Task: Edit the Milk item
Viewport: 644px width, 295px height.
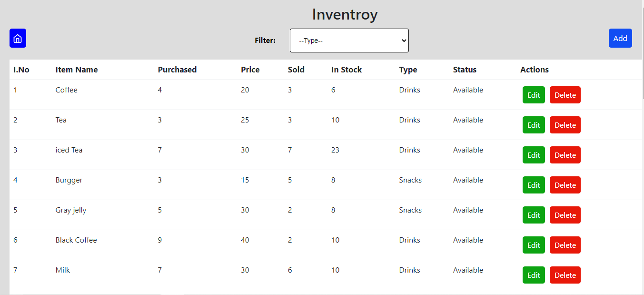Action: (534, 275)
